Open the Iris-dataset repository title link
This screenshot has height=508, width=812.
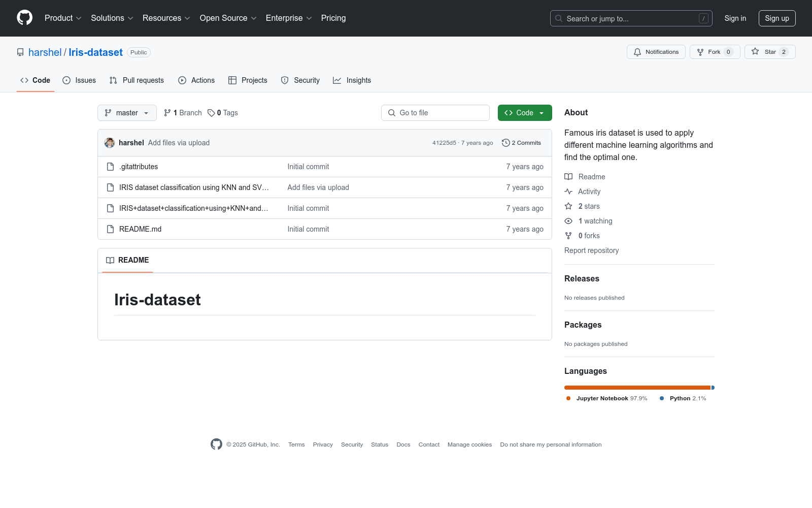[x=95, y=52]
